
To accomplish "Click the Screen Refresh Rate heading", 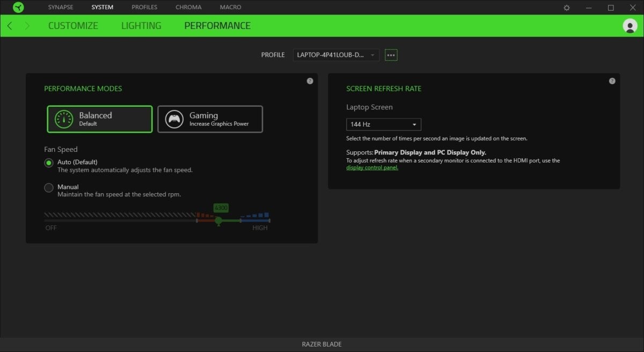I will pyautogui.click(x=384, y=89).
